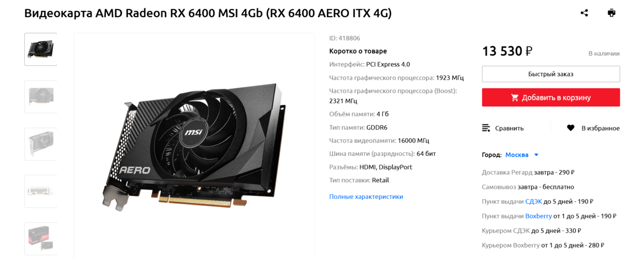Screen dimensions: 644x259
Task: Expand the Москва city dropdown arrow
Action: point(536,155)
